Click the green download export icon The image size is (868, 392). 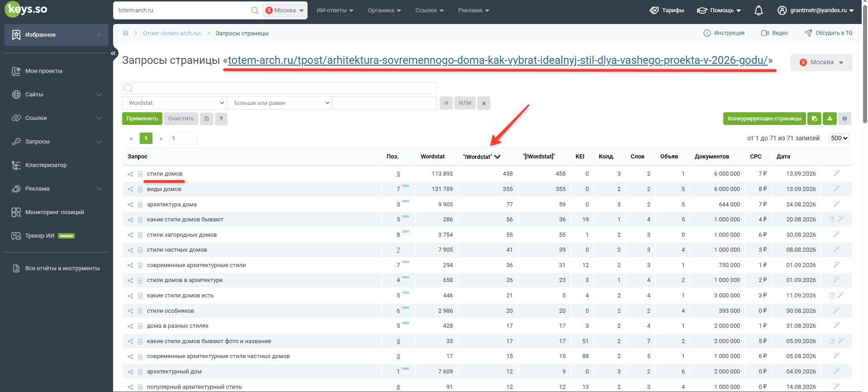pyautogui.click(x=830, y=119)
